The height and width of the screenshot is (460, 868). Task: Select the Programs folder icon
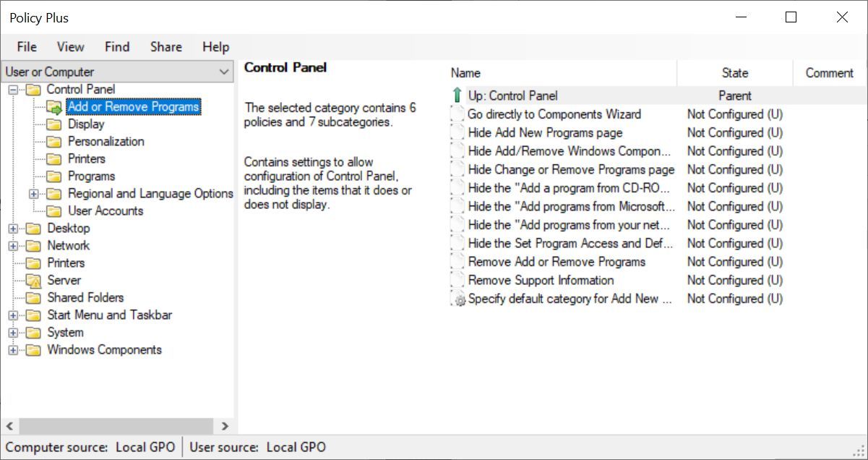tap(53, 176)
